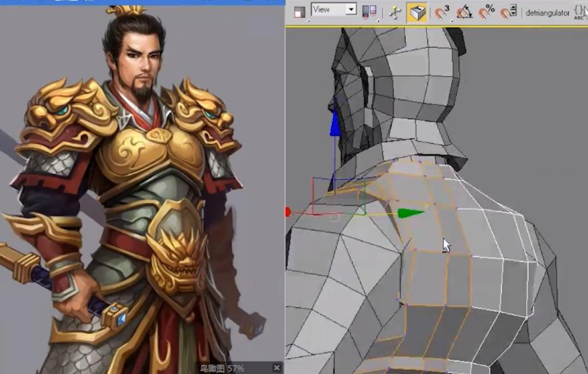Select the Select and Manipulate tool
Viewport: 588px width, 374px height.
point(395,13)
